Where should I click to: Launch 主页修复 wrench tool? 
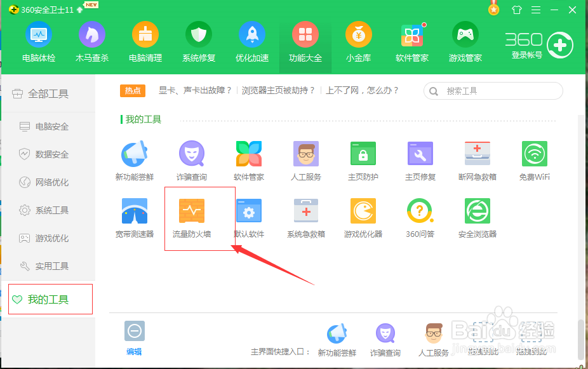(x=420, y=161)
